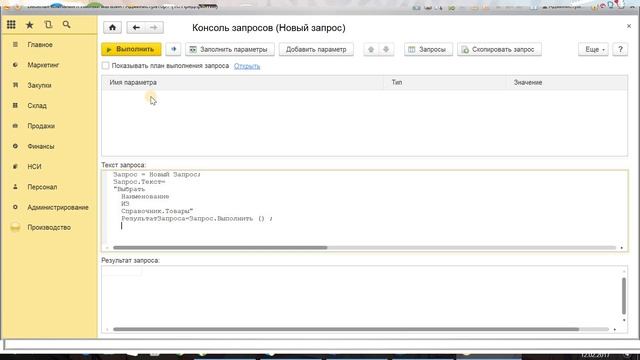This screenshot has height=360, width=640.
Task: Open the Закупки section
Action: point(39,85)
